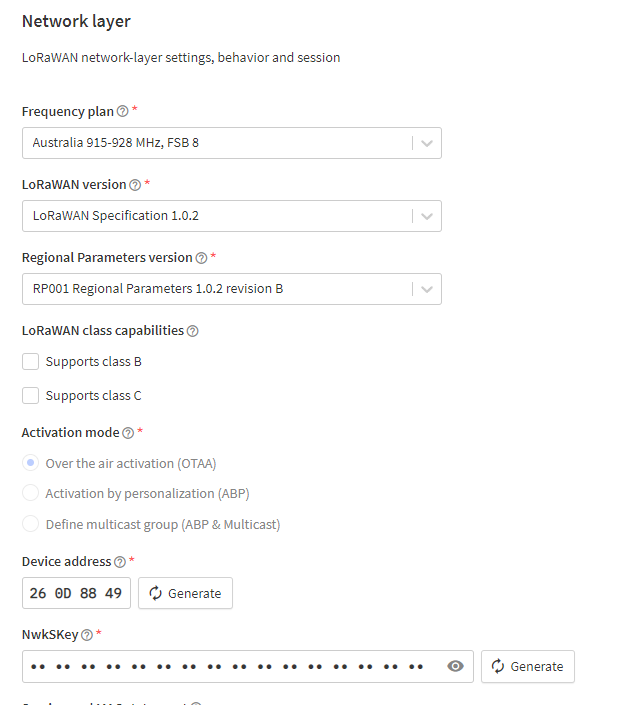Open LoRaWAN class capabilities help tooltip icon

click(193, 331)
